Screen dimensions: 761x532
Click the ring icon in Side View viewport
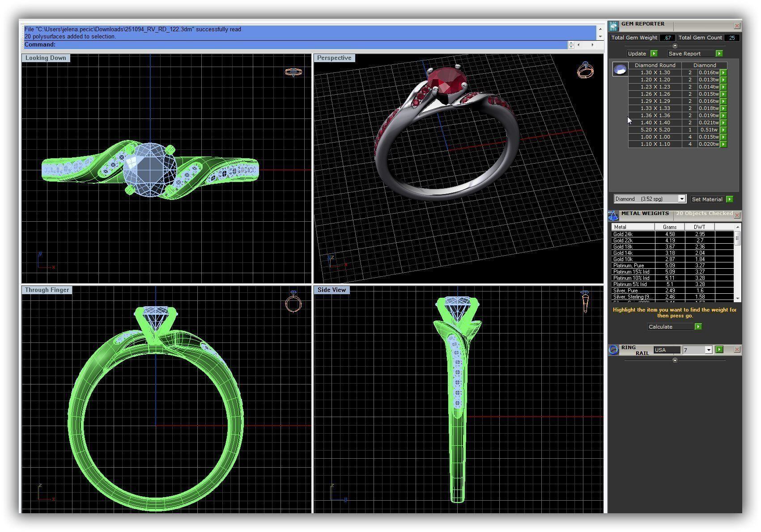585,302
